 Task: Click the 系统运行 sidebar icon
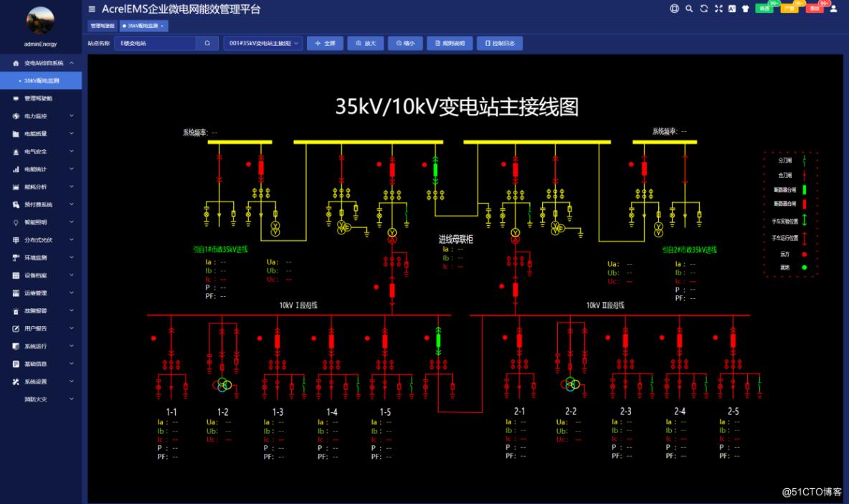click(16, 346)
